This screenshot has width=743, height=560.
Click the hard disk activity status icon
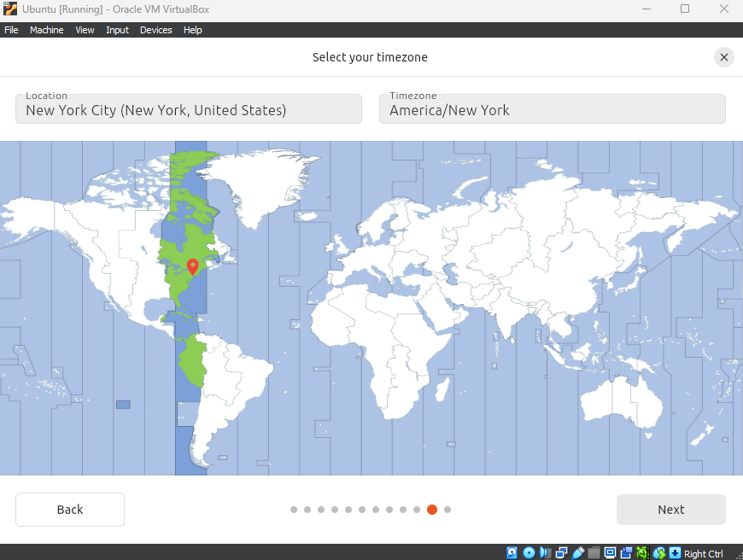(512, 553)
